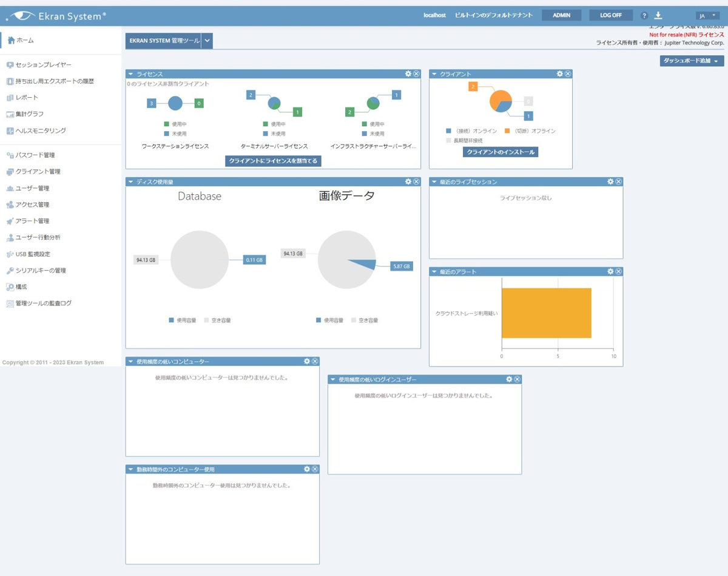This screenshot has width=728, height=576.
Task: Click gear on 使用頻度の低いコンピューター panel
Action: click(x=306, y=361)
